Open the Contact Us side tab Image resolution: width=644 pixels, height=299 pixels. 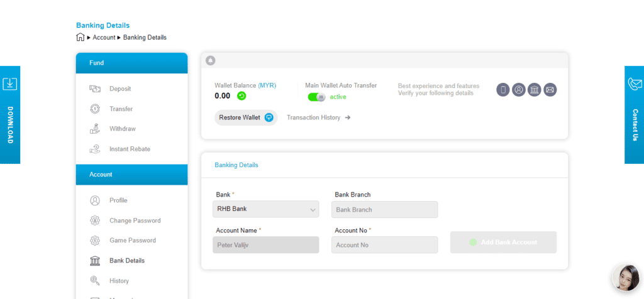click(x=634, y=115)
